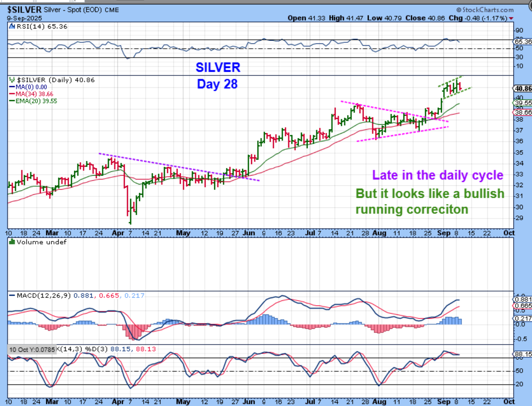Screen dimensions: 532x406
Task: Click the RSI(14) 65.36 indicator label
Action: (x=42, y=26)
